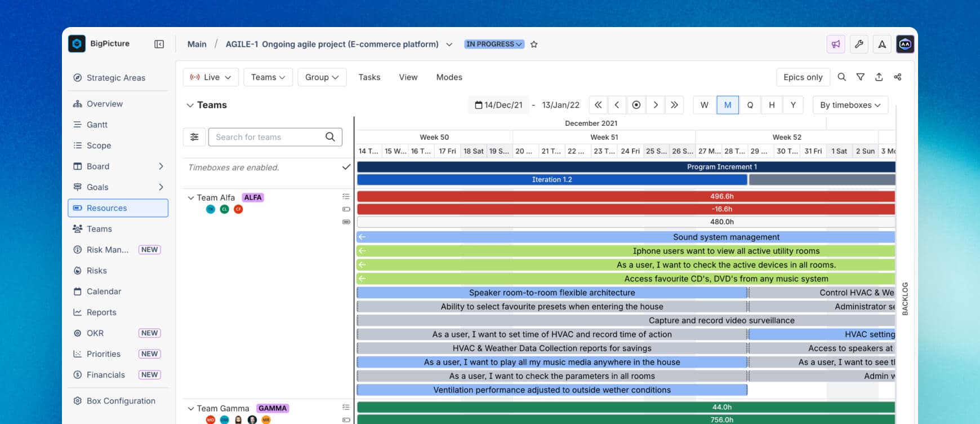Click left arrow on Sound system management bar

click(362, 237)
